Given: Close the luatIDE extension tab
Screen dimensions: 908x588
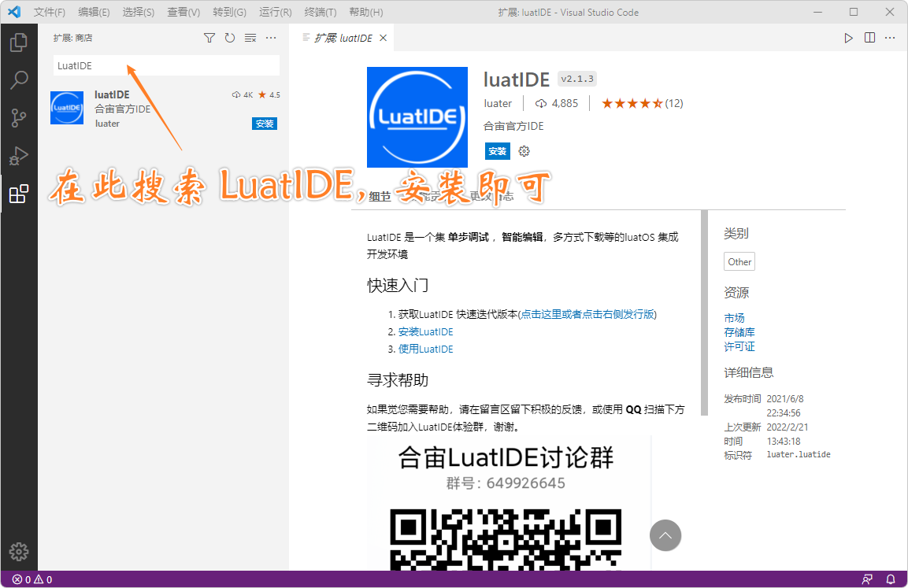Looking at the screenshot, I should [383, 38].
